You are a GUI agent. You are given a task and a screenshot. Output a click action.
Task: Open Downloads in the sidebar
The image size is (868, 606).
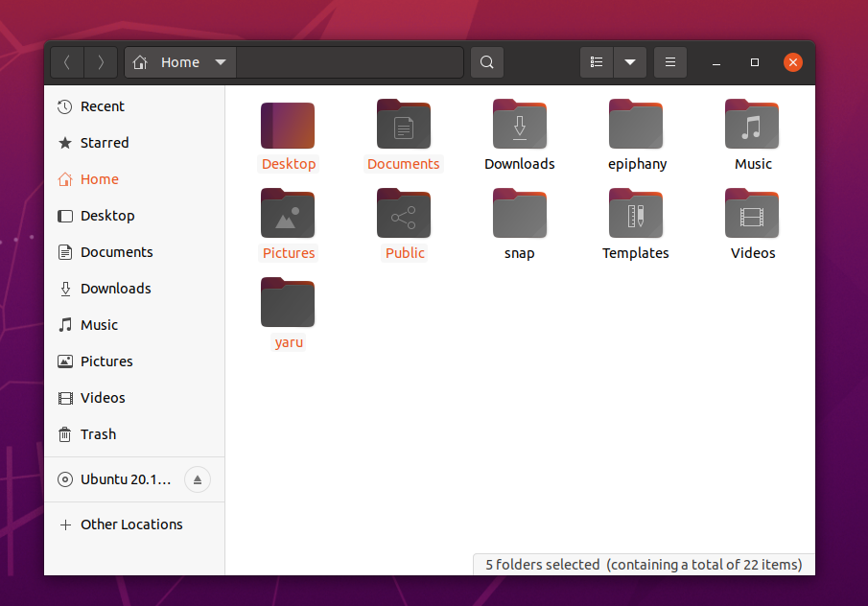[x=134, y=289]
